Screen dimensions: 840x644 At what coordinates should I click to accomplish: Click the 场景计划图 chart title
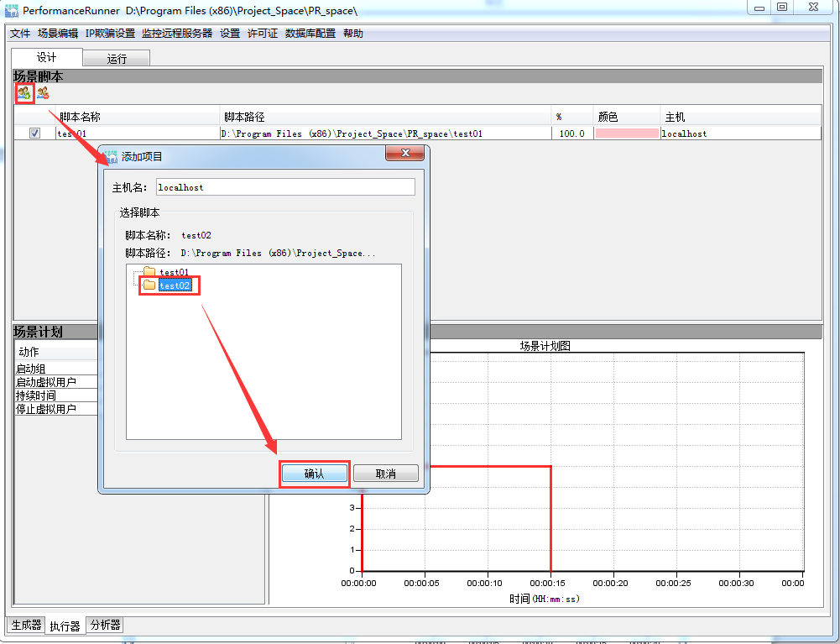tap(545, 346)
